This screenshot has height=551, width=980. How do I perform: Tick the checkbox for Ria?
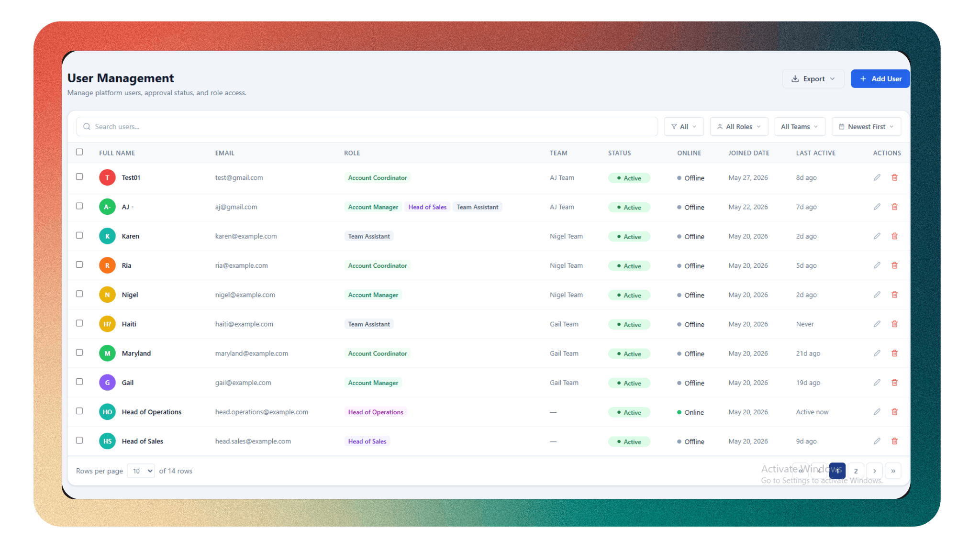click(79, 264)
